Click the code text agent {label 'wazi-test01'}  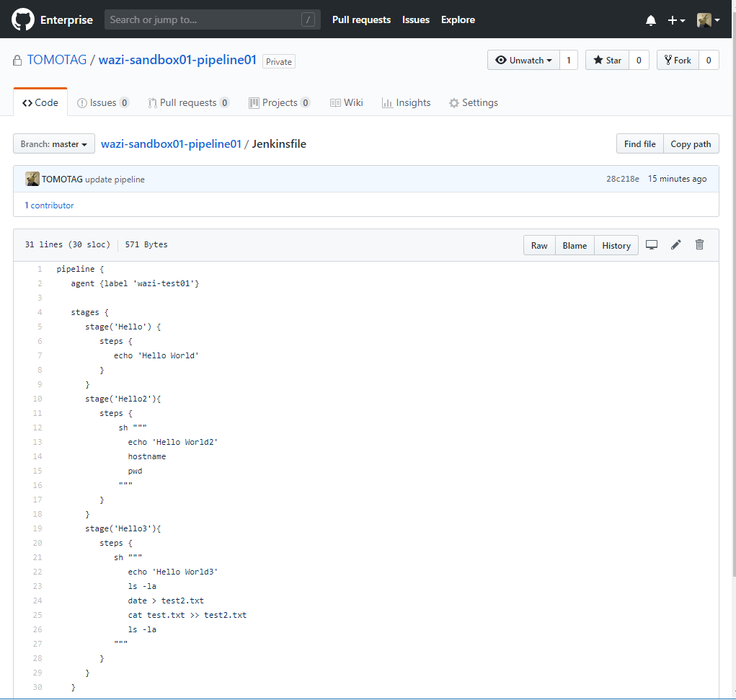[135, 283]
